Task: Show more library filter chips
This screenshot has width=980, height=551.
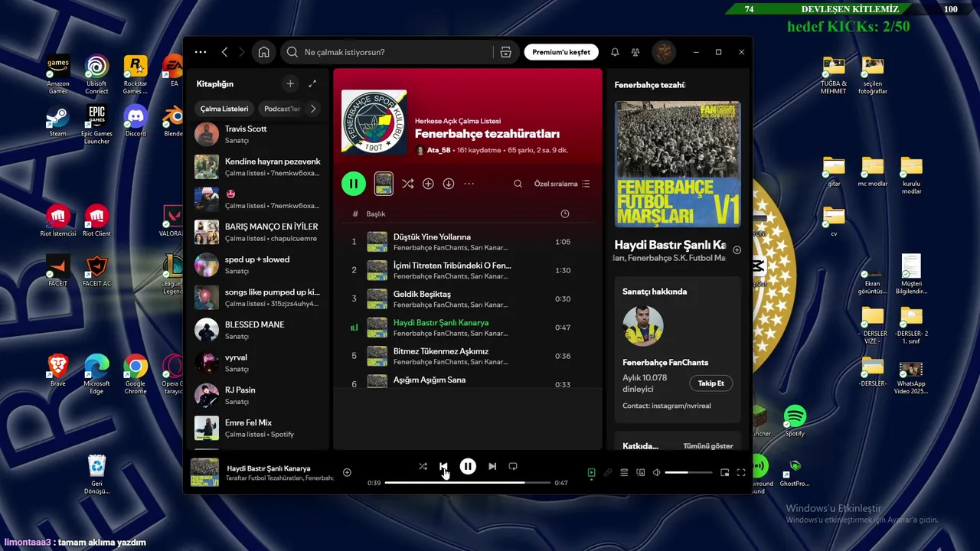Action: click(x=312, y=109)
